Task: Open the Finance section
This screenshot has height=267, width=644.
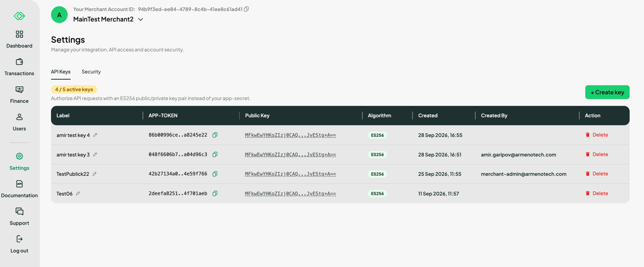Action: click(19, 95)
